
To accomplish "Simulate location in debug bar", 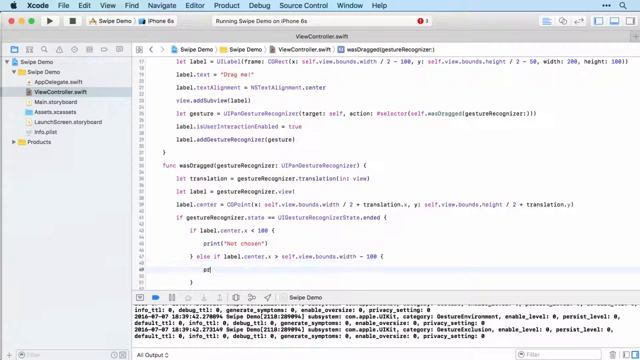I will pos(267,298).
